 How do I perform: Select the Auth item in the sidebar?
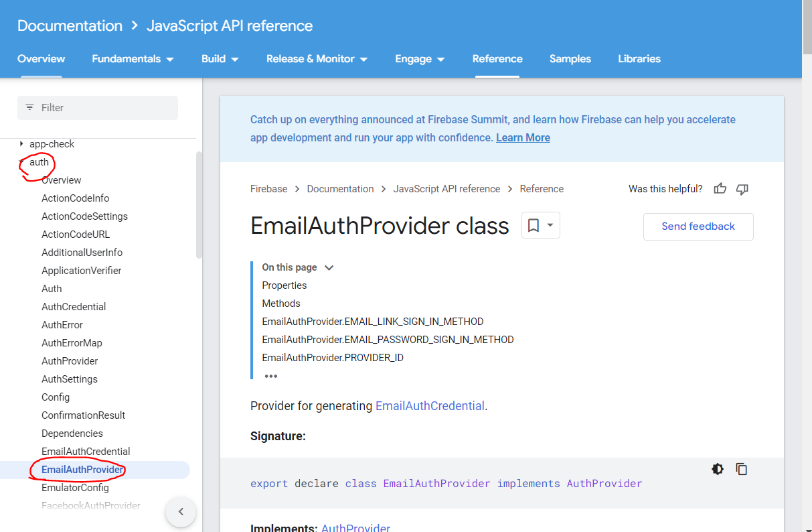[52, 289]
